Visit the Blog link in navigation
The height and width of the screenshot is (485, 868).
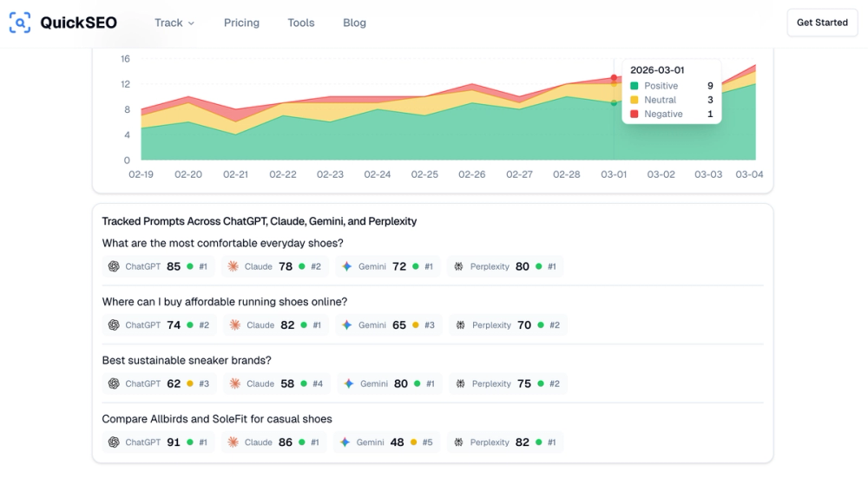(x=354, y=23)
